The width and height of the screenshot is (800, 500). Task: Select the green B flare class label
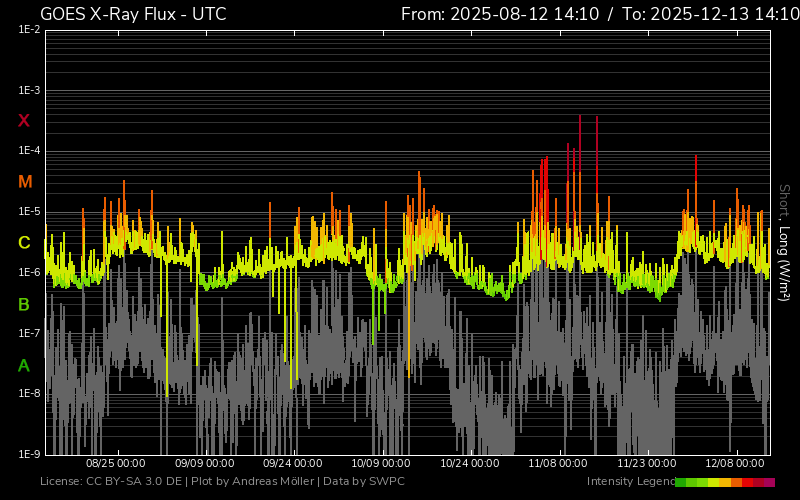24,304
